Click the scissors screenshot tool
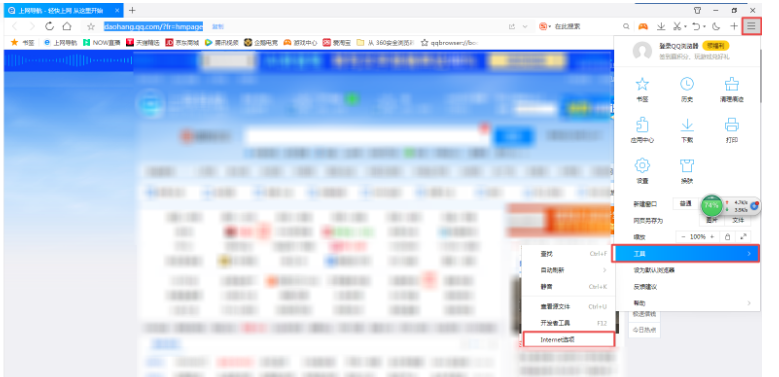The image size is (779, 377). [677, 26]
